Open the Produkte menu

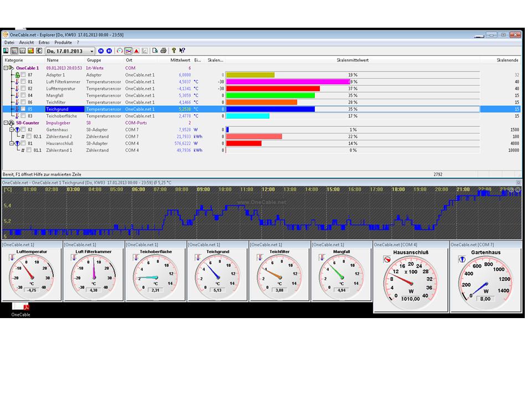click(63, 42)
